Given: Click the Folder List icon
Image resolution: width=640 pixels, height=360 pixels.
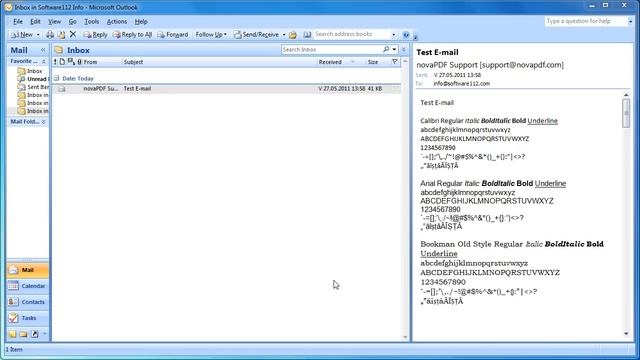Looking at the screenshot, I should (24, 334).
